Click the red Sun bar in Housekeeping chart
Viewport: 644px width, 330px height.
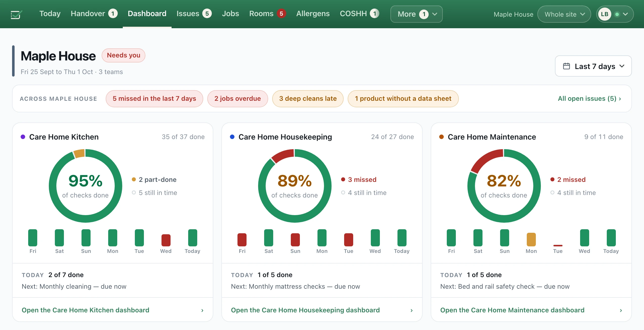[295, 240]
